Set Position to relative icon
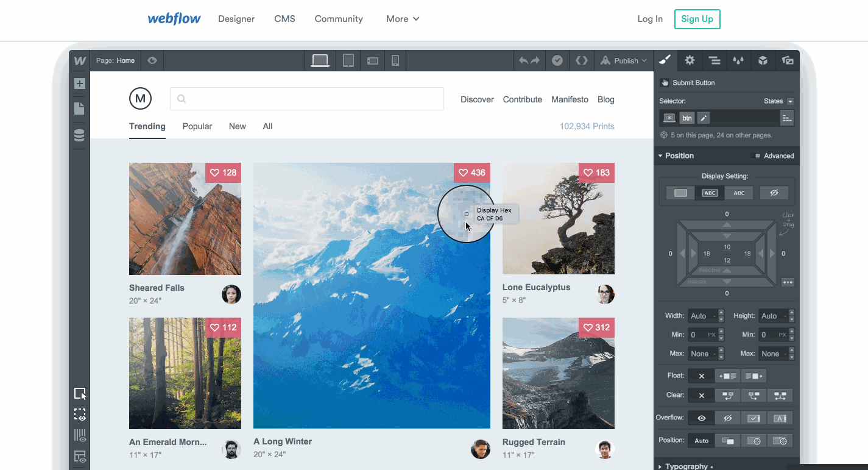Viewport: 868px width, 470px height. [x=728, y=441]
